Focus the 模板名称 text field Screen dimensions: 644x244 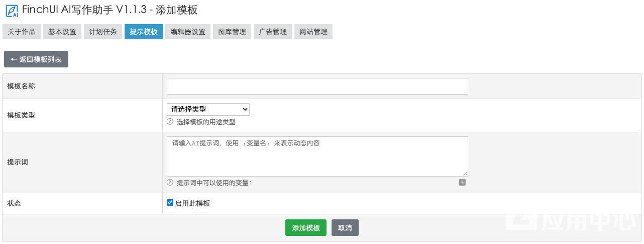[317, 87]
